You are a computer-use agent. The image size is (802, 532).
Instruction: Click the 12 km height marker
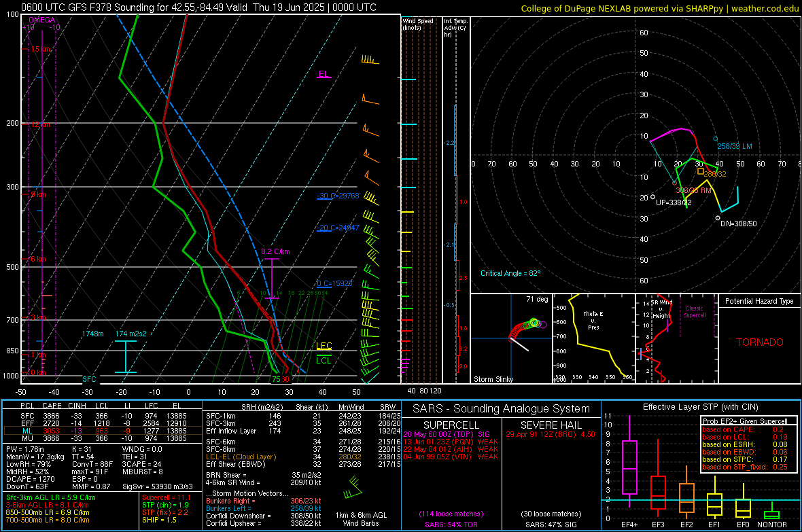click(x=40, y=124)
